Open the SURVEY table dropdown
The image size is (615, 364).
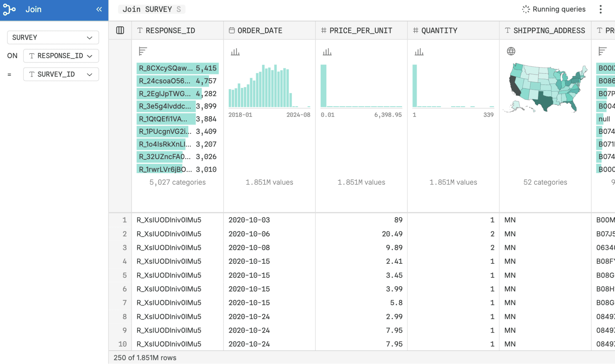tap(53, 38)
